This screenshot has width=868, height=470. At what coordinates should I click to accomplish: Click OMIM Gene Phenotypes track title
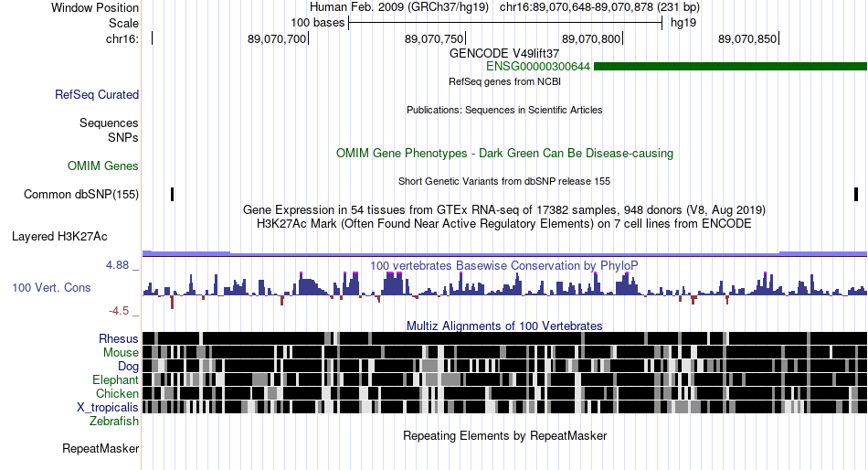(x=504, y=153)
